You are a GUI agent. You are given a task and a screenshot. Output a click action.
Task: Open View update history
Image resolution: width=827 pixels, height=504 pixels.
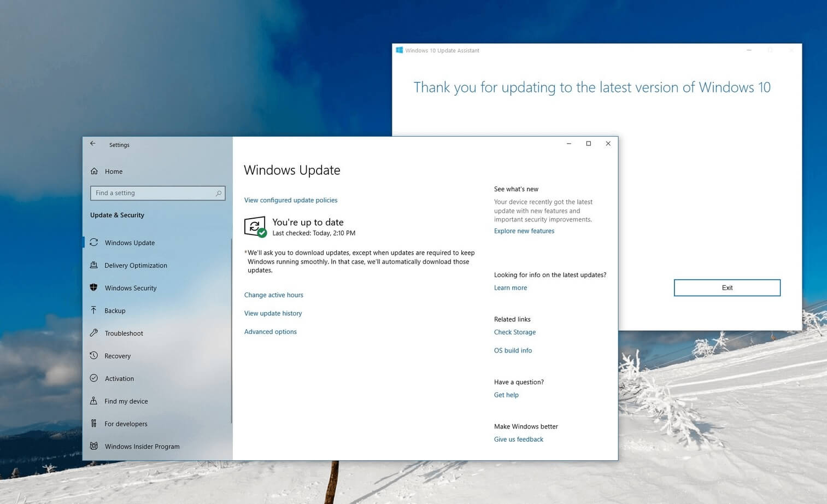[x=273, y=313]
